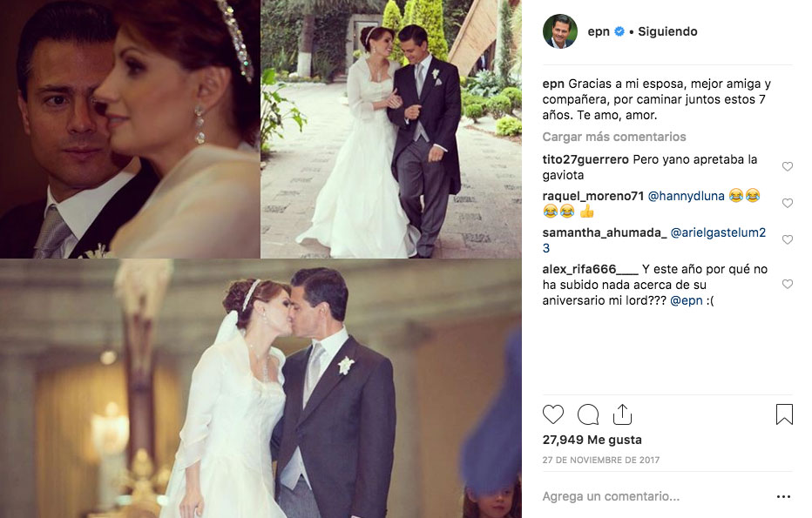This screenshot has height=518, width=812.
Task: Toggle the Siguiendo following button
Action: (667, 31)
